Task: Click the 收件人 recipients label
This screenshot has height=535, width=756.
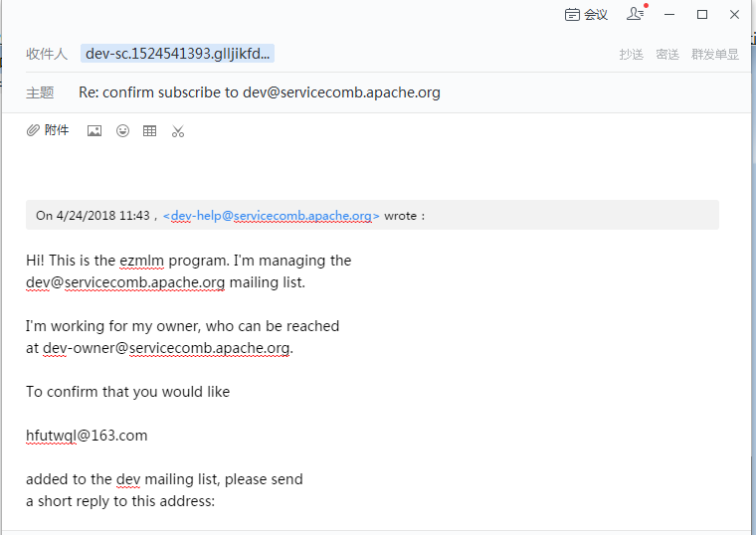Action: click(x=47, y=54)
